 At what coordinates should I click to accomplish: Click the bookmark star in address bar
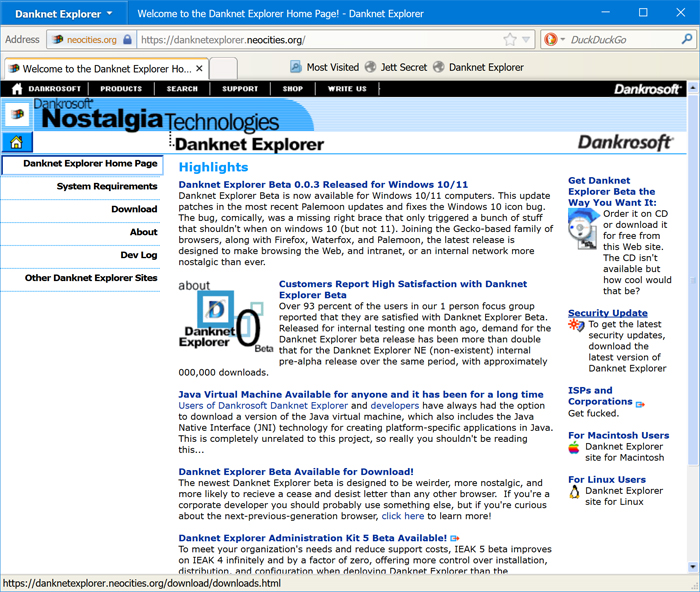(x=511, y=40)
